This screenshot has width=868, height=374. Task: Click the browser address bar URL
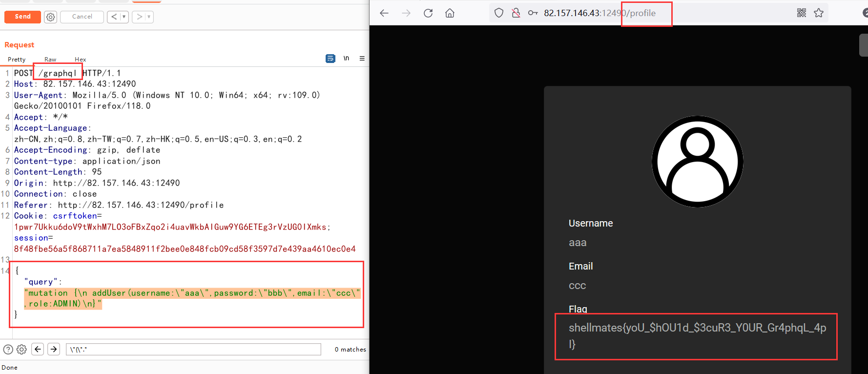[x=599, y=13]
